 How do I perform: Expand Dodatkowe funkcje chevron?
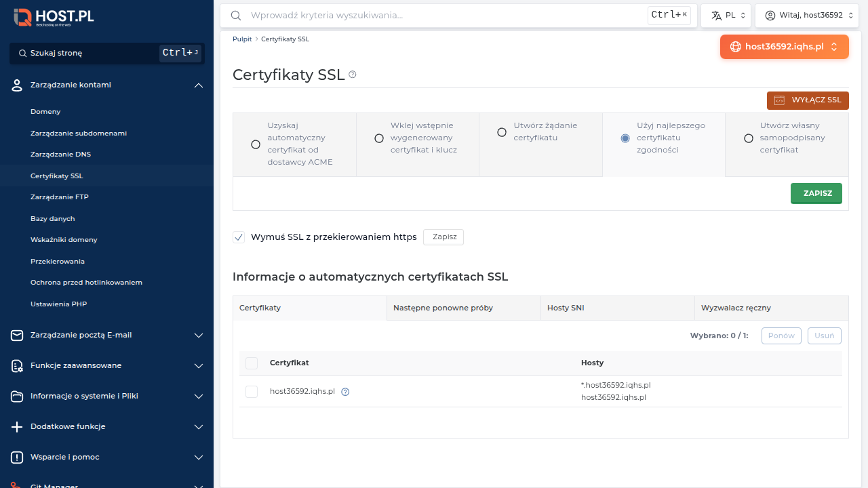point(199,427)
